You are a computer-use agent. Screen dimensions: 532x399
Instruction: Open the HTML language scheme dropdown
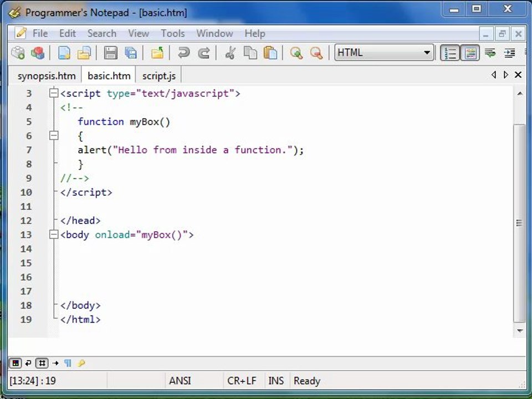click(384, 53)
